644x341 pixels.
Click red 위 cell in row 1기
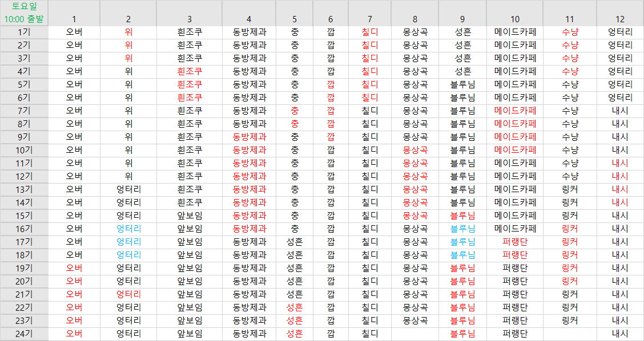[128, 32]
